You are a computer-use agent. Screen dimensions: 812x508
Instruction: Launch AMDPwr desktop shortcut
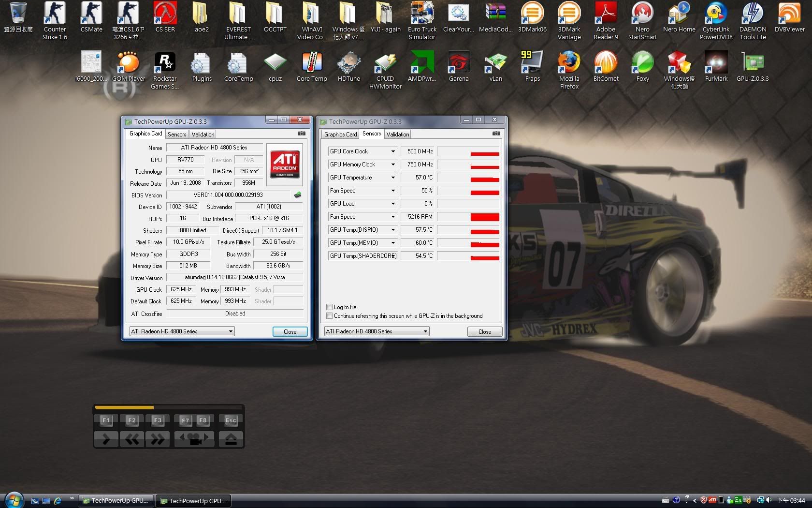click(x=422, y=67)
